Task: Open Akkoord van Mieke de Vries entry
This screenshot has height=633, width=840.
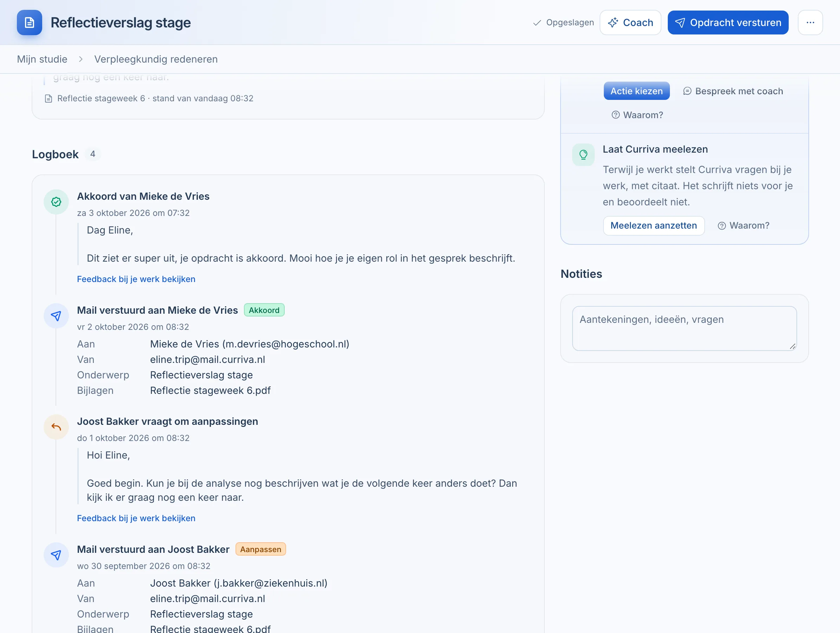Action: (143, 196)
